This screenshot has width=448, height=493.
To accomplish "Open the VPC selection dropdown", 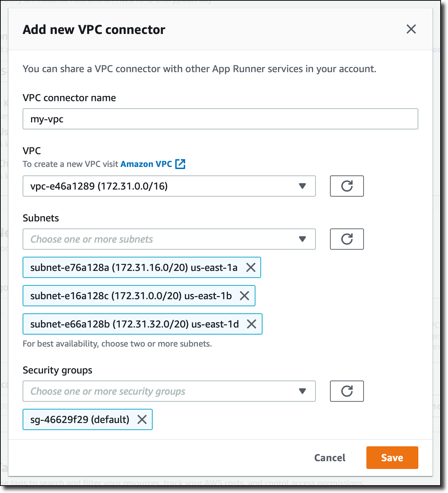I will [x=169, y=186].
